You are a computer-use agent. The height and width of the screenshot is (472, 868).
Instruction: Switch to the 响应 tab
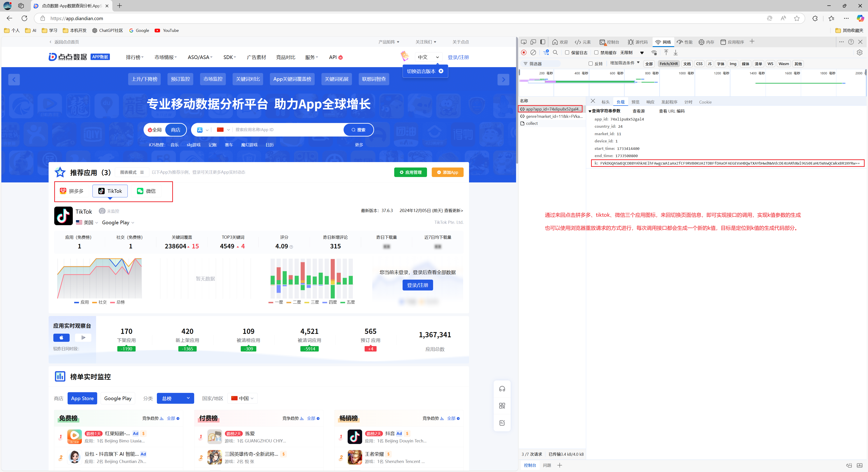650,102
